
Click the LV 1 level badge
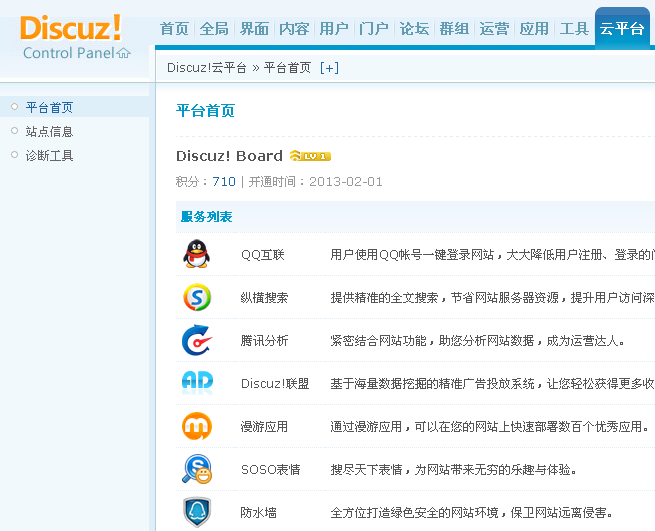(310, 156)
